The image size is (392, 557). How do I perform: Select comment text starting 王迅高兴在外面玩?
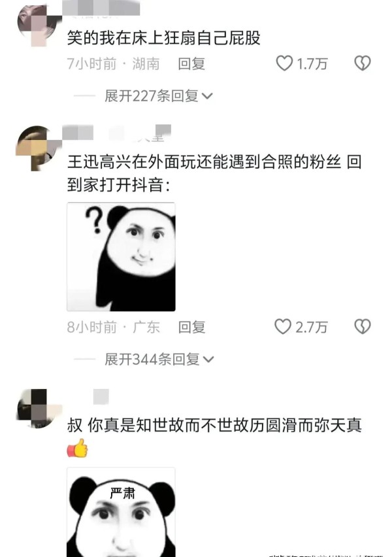[214, 173]
